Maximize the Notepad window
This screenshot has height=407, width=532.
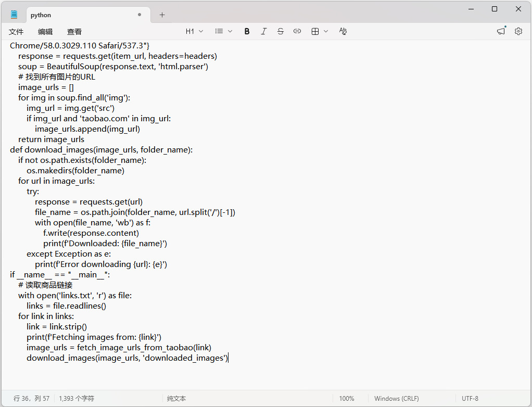(495, 9)
